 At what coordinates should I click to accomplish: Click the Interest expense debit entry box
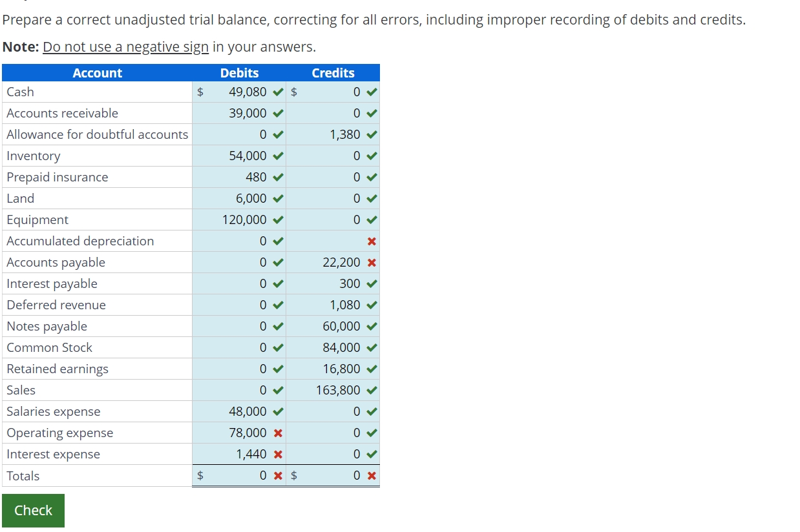[239, 454]
